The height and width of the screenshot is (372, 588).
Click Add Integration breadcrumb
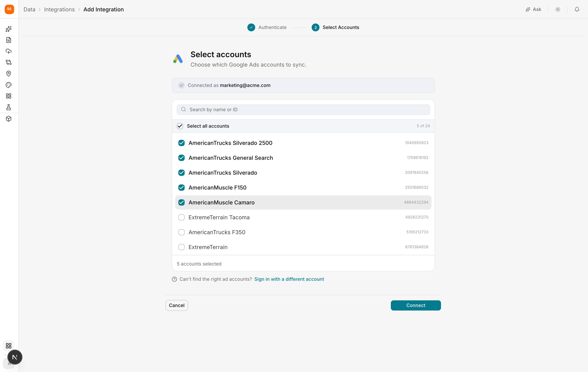[103, 9]
